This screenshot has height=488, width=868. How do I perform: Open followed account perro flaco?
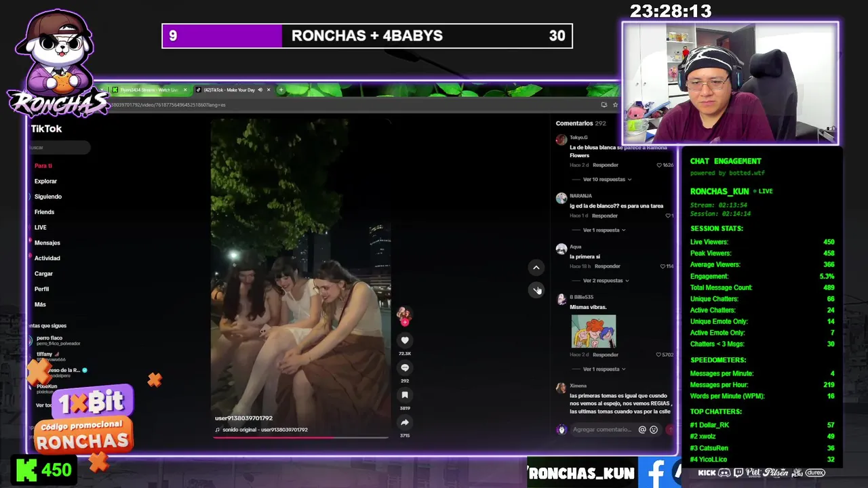tap(58, 340)
